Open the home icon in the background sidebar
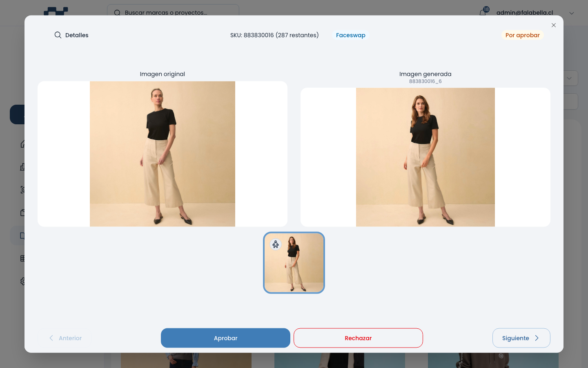 [23, 144]
